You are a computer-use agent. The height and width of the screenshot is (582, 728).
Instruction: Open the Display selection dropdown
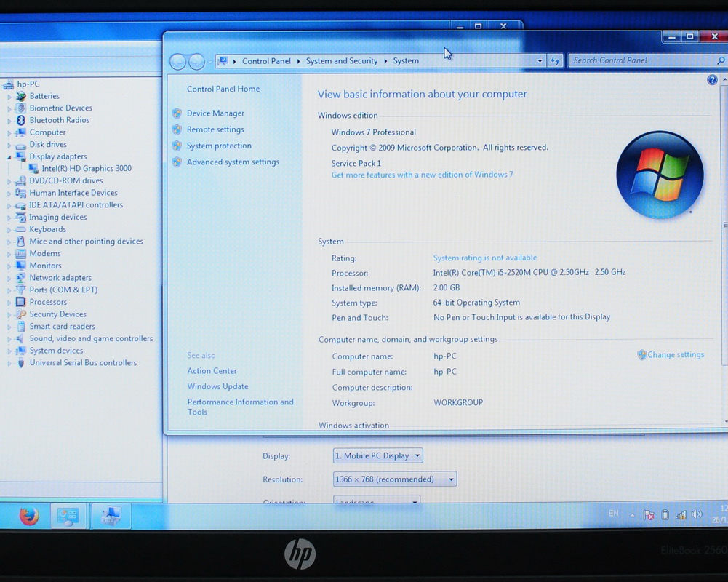(x=377, y=455)
